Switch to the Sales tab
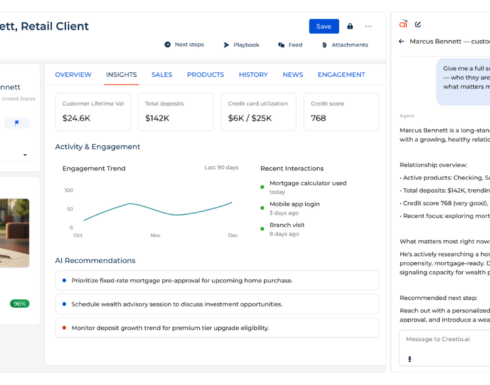 tap(162, 75)
